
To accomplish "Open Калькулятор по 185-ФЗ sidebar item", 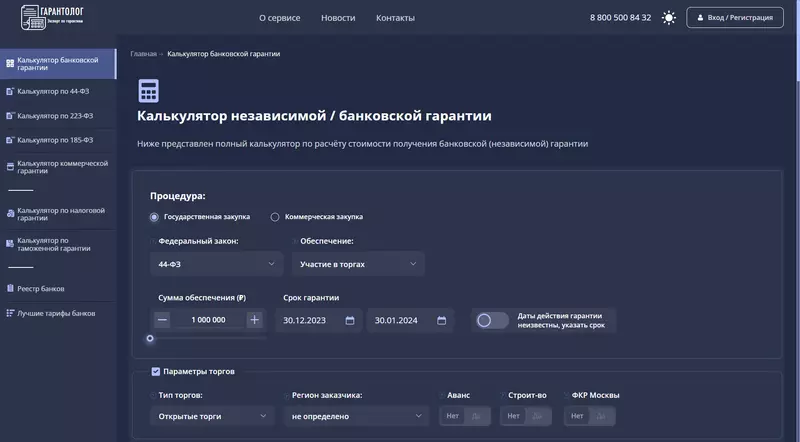I will pyautogui.click(x=58, y=140).
